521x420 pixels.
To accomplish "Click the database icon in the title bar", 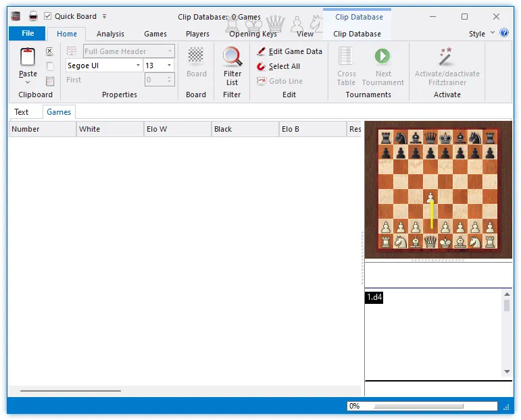I will tap(16, 16).
